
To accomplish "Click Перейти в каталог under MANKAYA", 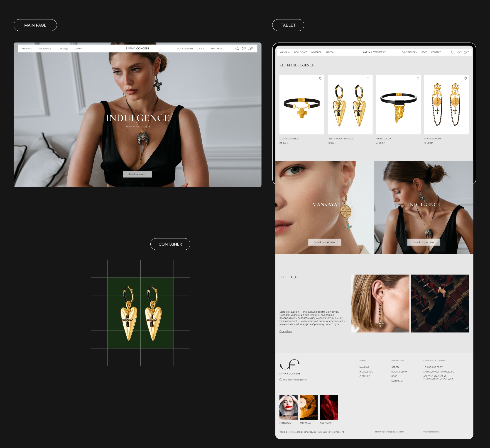I will (324, 242).
